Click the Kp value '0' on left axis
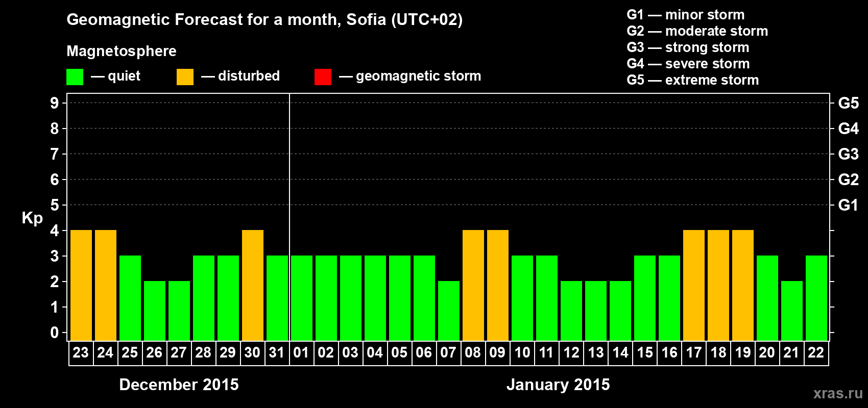The width and height of the screenshot is (868, 408). (55, 333)
